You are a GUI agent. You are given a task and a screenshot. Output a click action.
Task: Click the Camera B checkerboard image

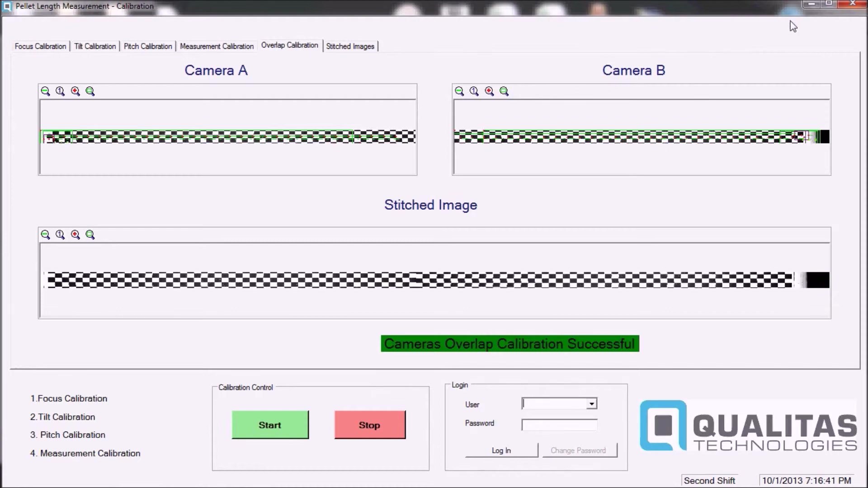642,136
